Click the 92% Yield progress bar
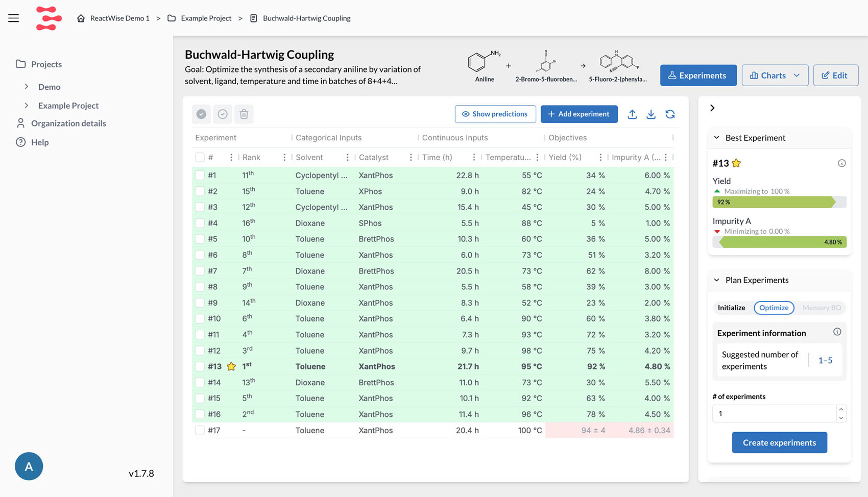The width and height of the screenshot is (868, 497). [x=779, y=202]
